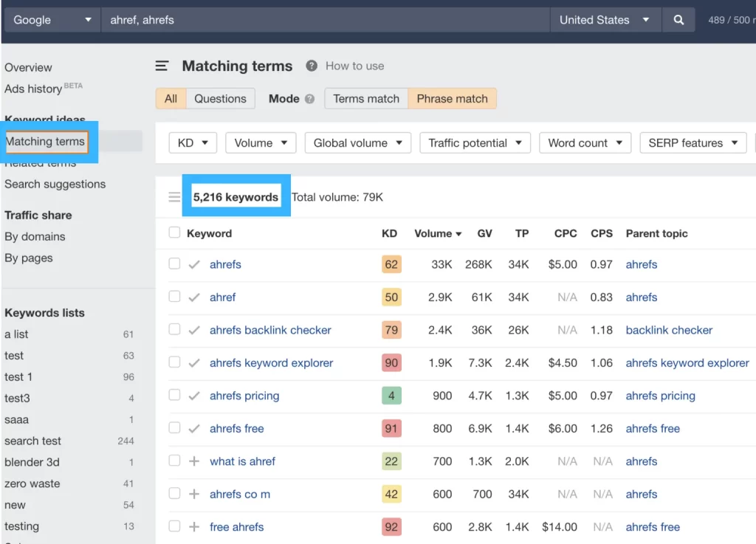Click the keyword search input field
756x544 pixels.
(326, 20)
